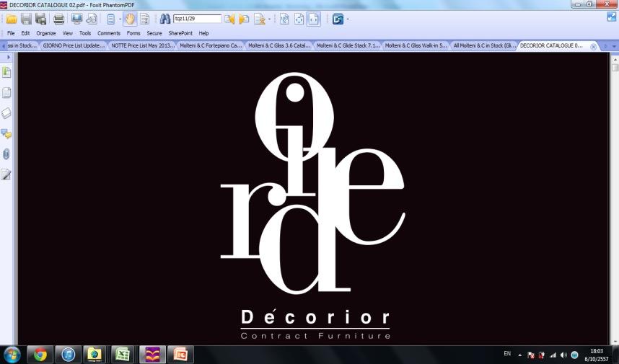Viewport: 619px width, 364px height.
Task: Click the vertical scrollbar up arrow
Action: click(615, 60)
